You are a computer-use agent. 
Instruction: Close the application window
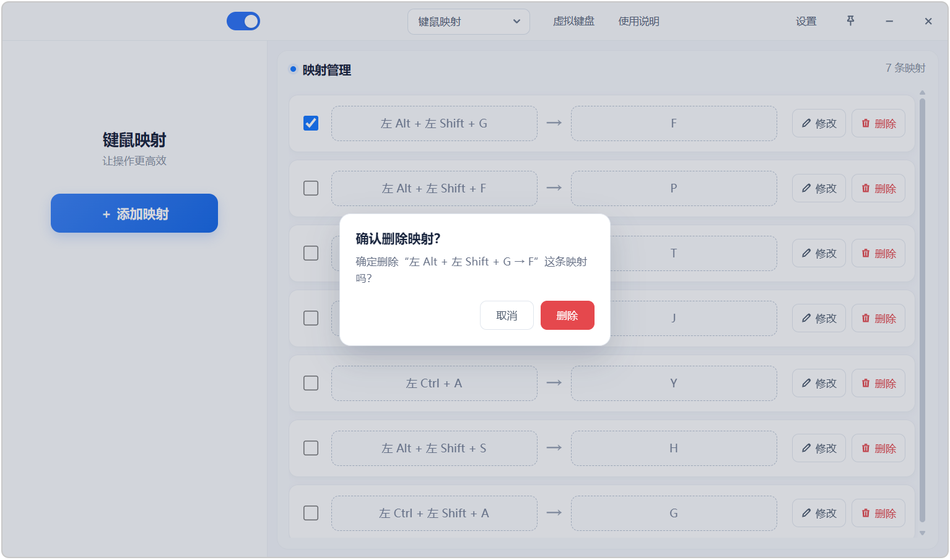pyautogui.click(x=928, y=21)
